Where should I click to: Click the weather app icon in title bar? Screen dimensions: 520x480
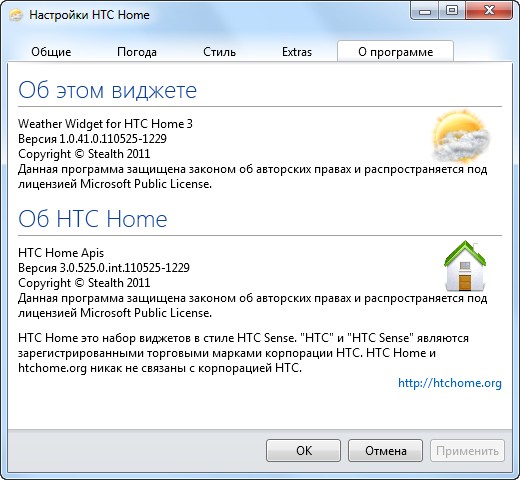(x=16, y=15)
